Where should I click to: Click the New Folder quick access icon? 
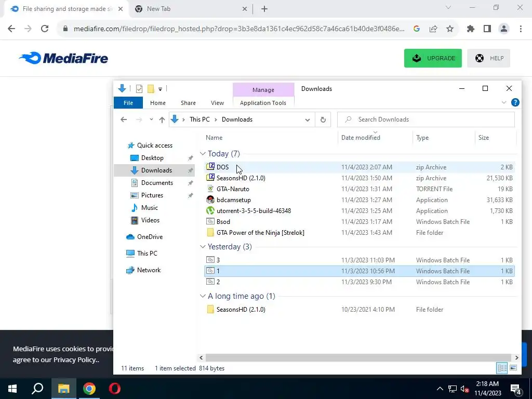151,89
